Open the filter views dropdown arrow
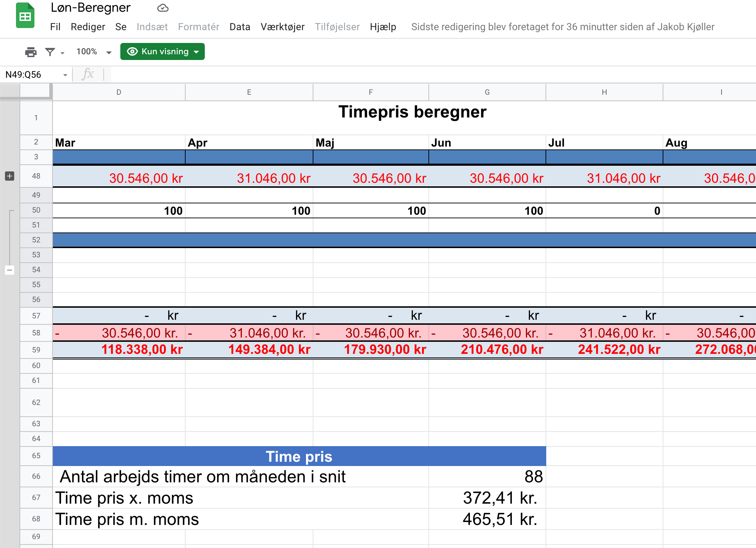This screenshot has height=548, width=756. [62, 53]
